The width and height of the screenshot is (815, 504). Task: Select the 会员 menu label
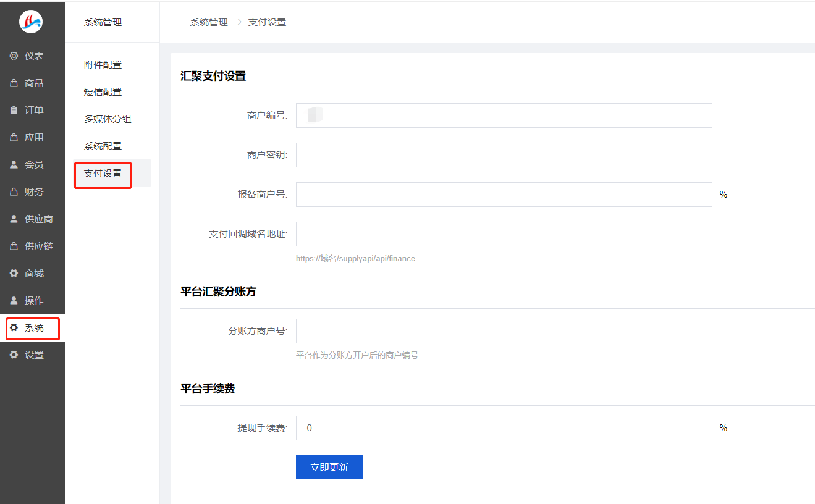[x=34, y=165]
